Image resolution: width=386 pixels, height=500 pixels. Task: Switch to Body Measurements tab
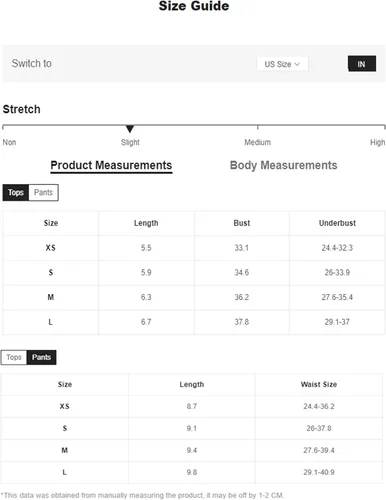point(283,165)
